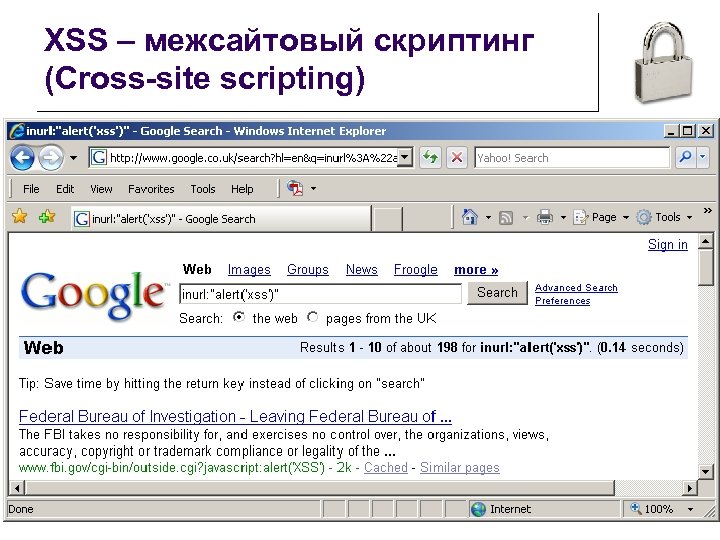Expand the zoom level dropdown arrow
Viewport: 720px width, 540px height.
pyautogui.click(x=690, y=509)
